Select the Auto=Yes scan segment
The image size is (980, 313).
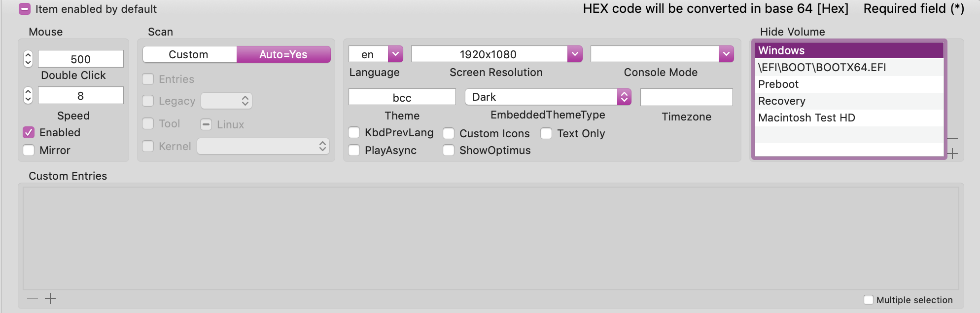[283, 54]
